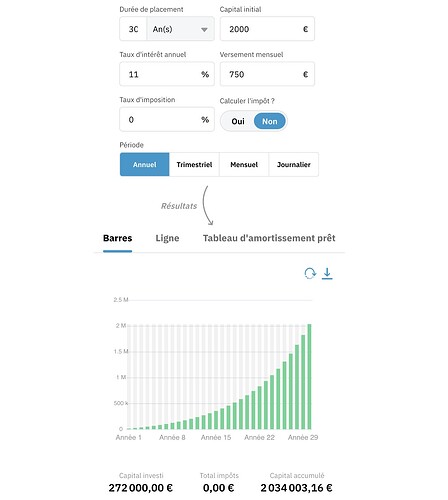Focus the Capital initial input field
The image size is (448, 500).
[x=267, y=29]
